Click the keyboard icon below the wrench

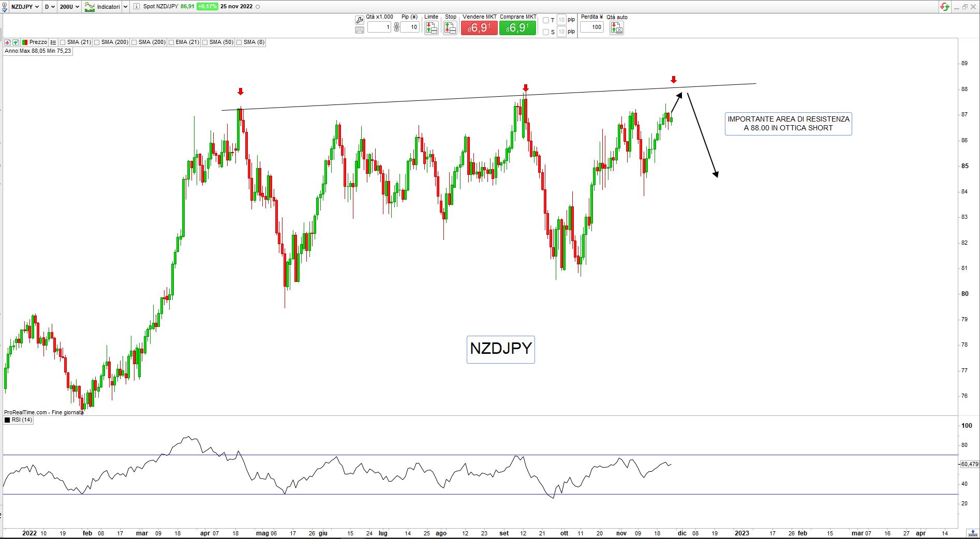(x=360, y=30)
